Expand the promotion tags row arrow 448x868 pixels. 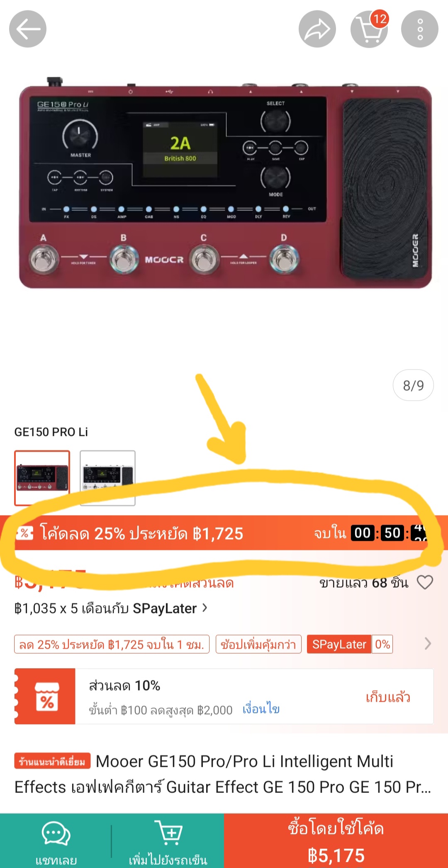428,644
